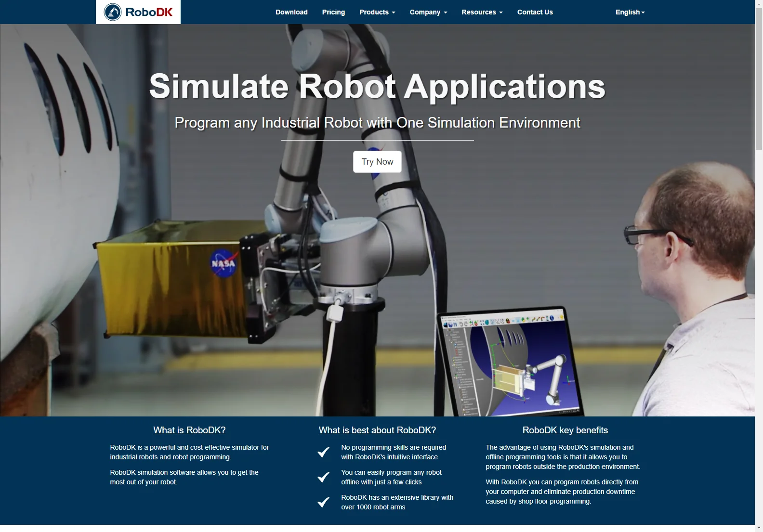This screenshot has width=763, height=532.
Task: Open the English language selector
Action: pos(630,12)
